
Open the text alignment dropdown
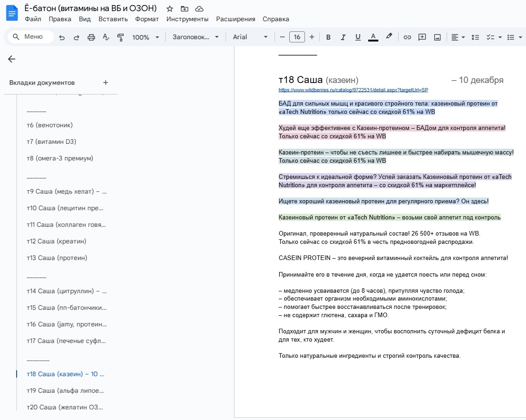tap(458, 37)
